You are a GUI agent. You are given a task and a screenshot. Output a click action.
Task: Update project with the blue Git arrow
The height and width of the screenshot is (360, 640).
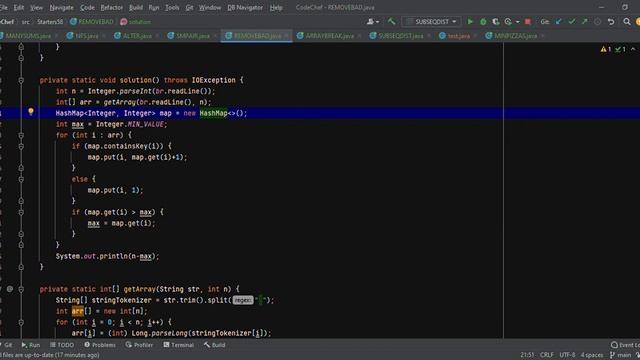click(559, 22)
